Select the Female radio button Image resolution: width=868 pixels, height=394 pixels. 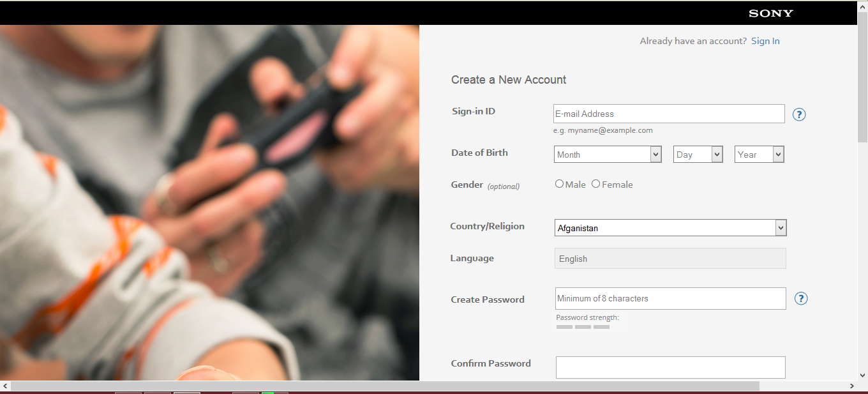point(595,184)
